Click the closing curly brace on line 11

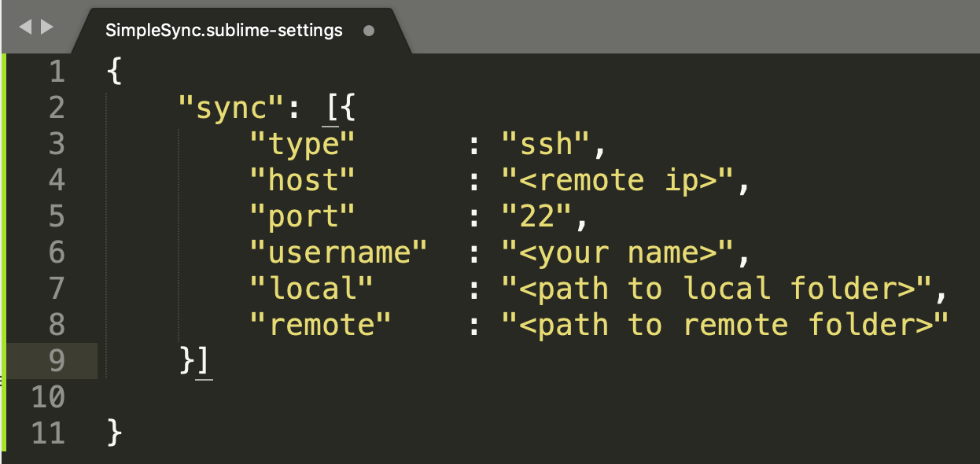coord(115,433)
